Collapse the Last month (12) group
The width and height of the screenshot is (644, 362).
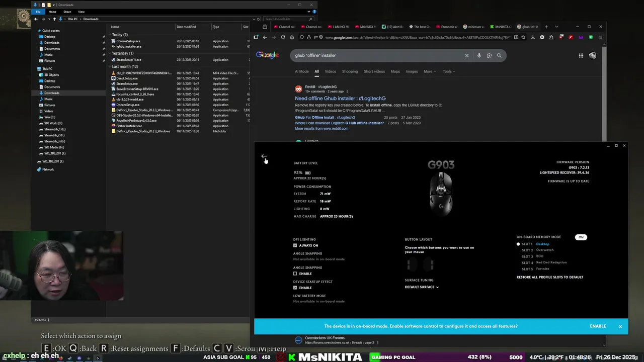110,67
